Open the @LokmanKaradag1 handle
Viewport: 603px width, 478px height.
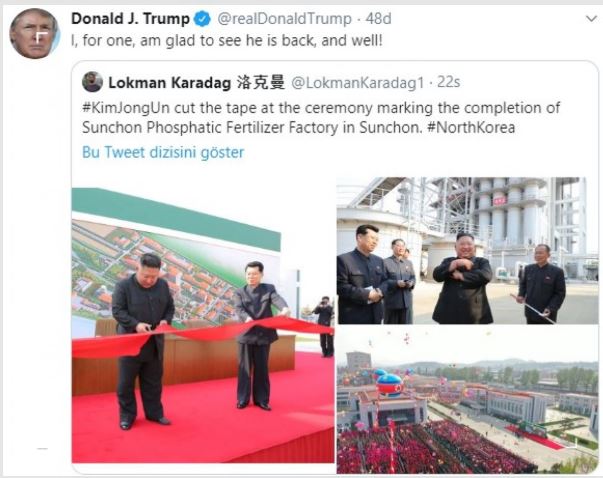coord(358,82)
